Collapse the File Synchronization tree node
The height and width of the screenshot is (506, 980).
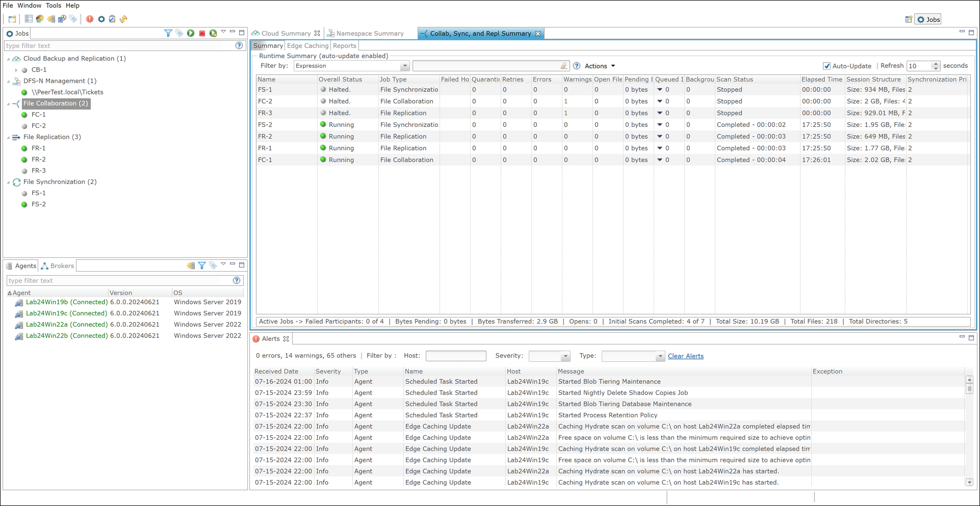click(x=8, y=182)
